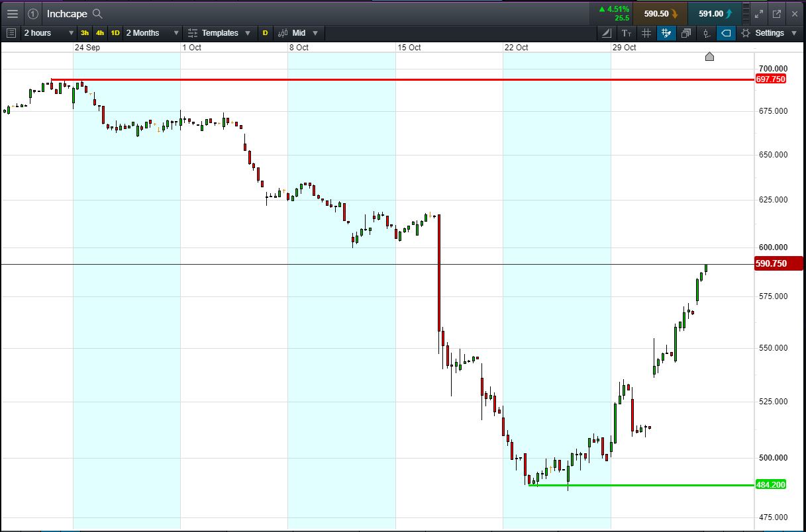This screenshot has width=806, height=532.
Task: Click the 591.00 buy price button
Action: coord(714,13)
